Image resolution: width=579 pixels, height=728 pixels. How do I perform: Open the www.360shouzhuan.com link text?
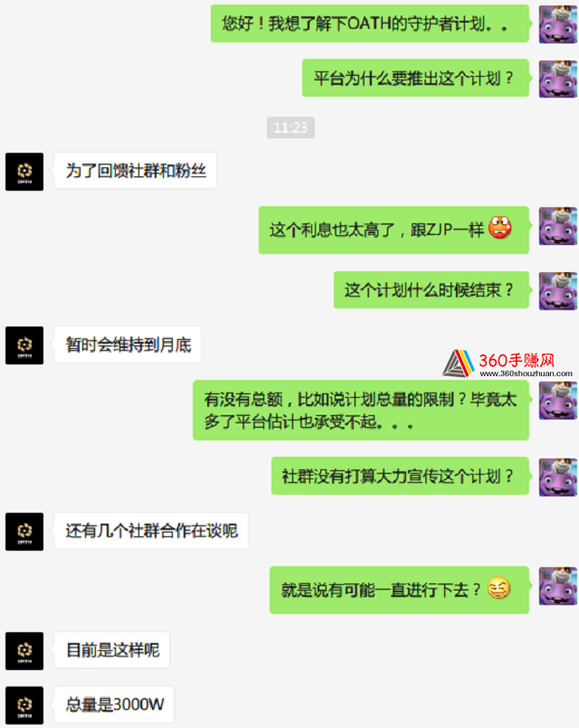(526, 373)
